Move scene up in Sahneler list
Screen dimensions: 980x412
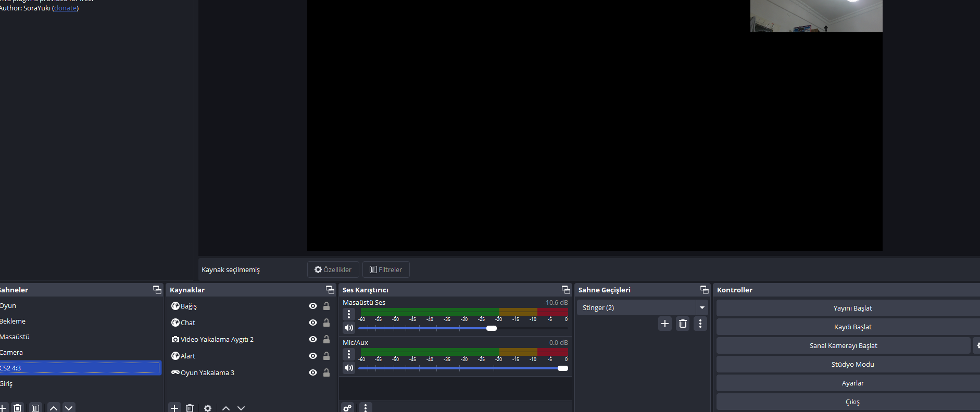coord(54,408)
